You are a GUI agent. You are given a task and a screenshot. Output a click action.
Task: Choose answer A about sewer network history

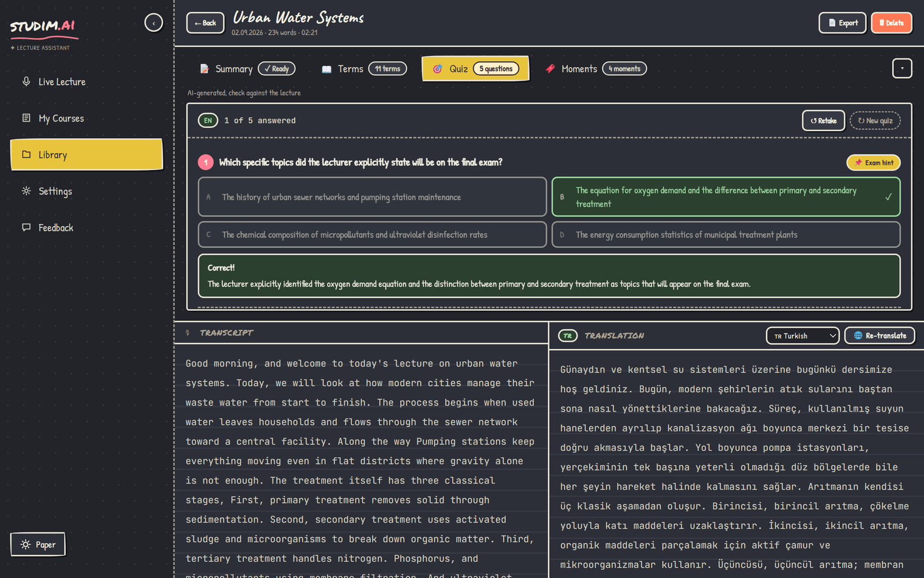pos(372,197)
